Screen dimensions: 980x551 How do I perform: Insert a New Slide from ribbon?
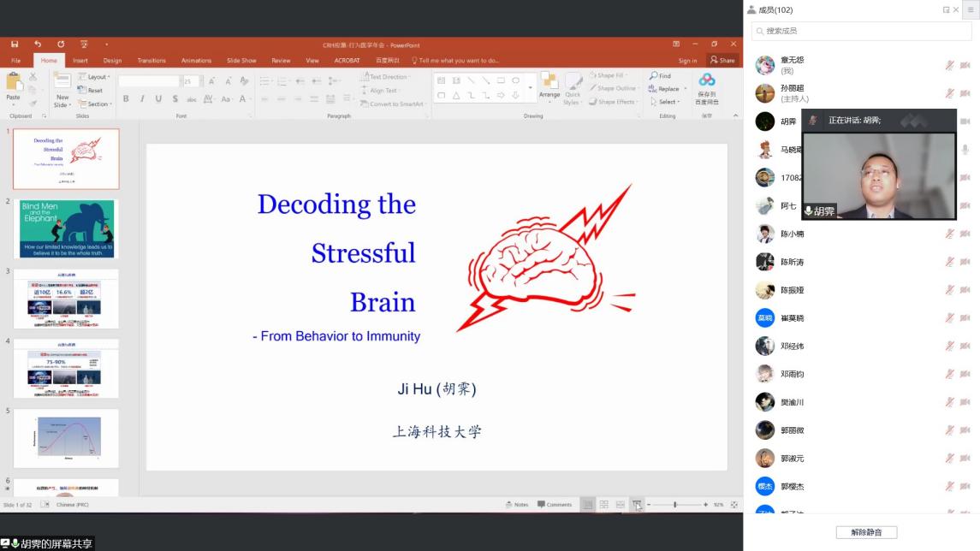(62, 89)
